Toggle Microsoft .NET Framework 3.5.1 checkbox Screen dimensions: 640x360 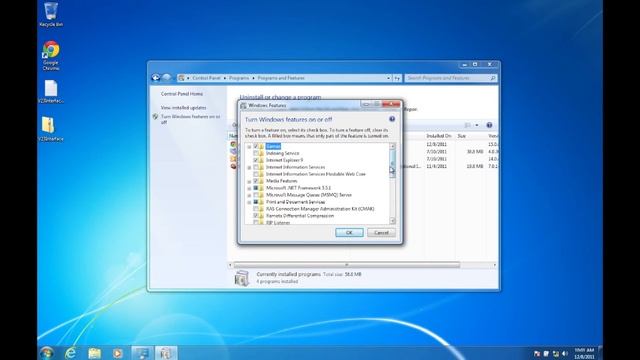pyautogui.click(x=256, y=188)
